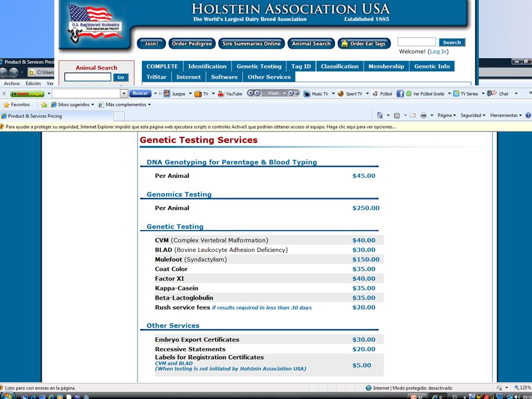Click the Log In link
The image size is (532, 399).
(x=438, y=52)
